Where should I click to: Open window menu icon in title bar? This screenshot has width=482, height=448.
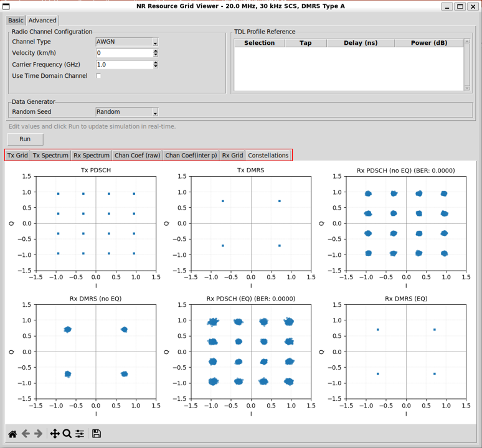[6, 6]
